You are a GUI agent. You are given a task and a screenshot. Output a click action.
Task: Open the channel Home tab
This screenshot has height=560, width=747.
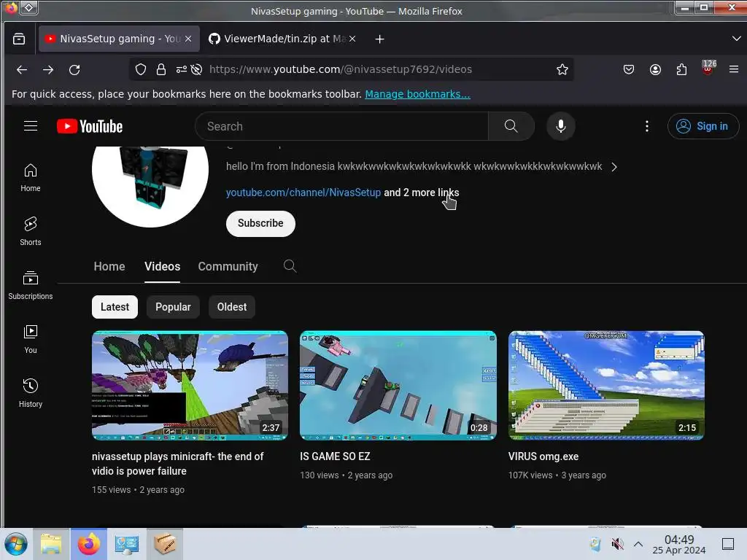click(x=109, y=266)
